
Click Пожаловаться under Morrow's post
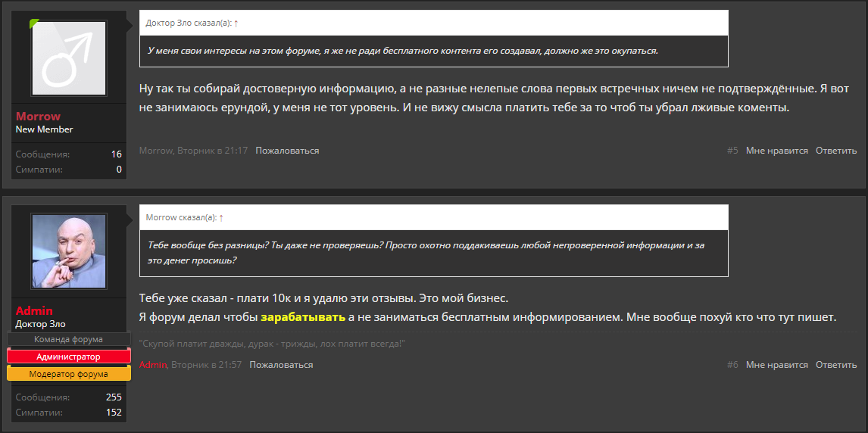[x=287, y=151]
